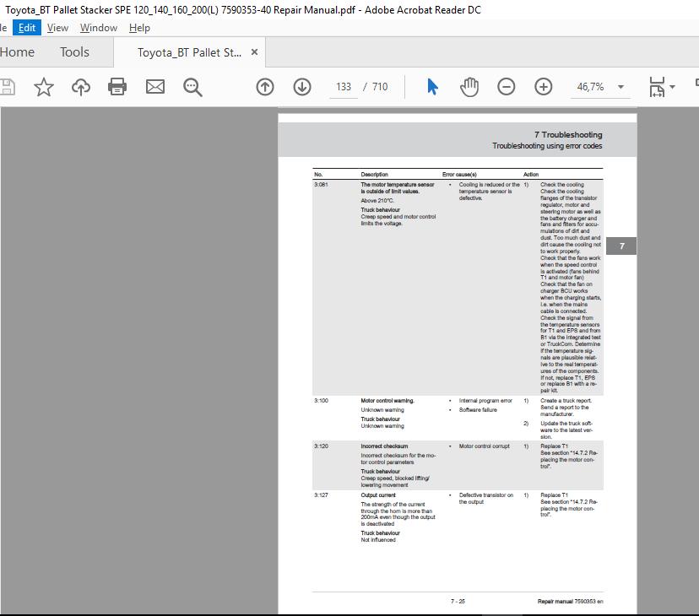
Task: Click the 'Output current' description heading
Action: (x=378, y=495)
